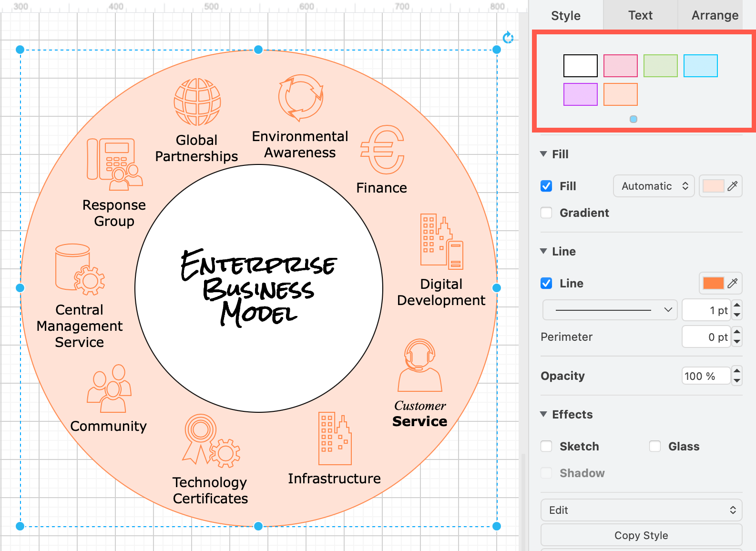Click the fill color eyedropper icon

[733, 186]
